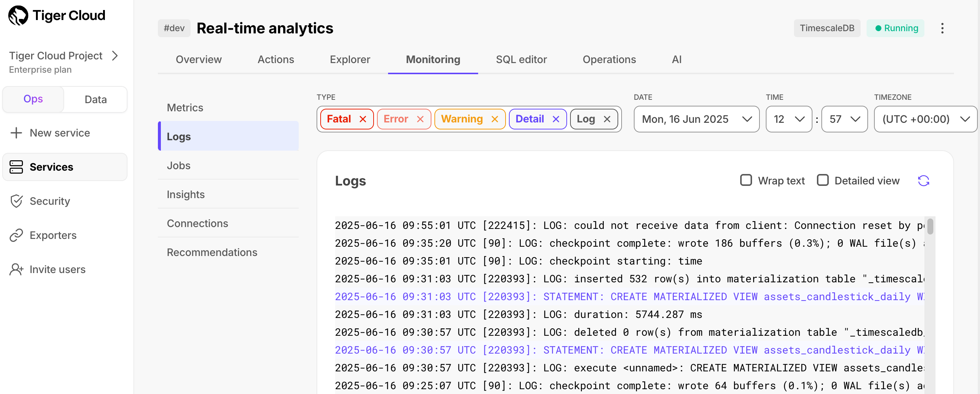
Task: Open Jobs in the monitoring menu
Action: coord(228,165)
